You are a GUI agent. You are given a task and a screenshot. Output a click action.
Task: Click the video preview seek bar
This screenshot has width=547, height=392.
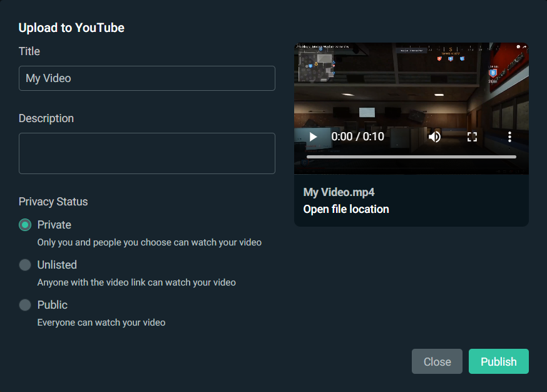(411, 157)
